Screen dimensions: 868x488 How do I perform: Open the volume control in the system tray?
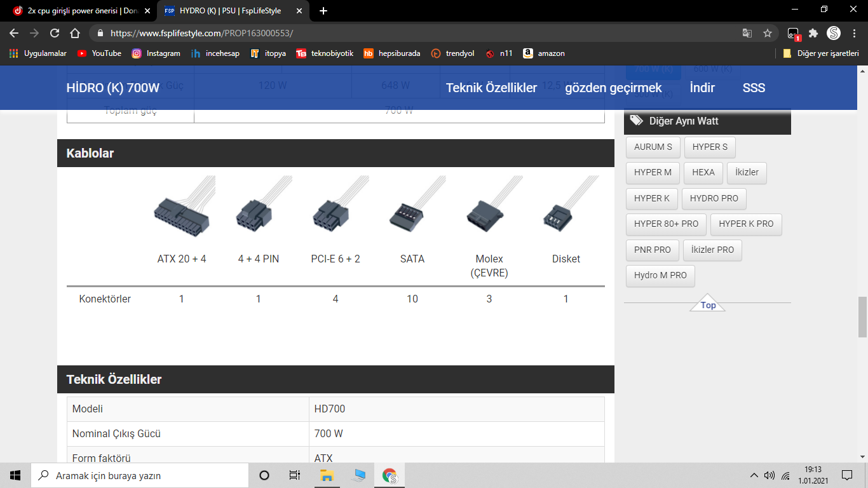point(770,475)
